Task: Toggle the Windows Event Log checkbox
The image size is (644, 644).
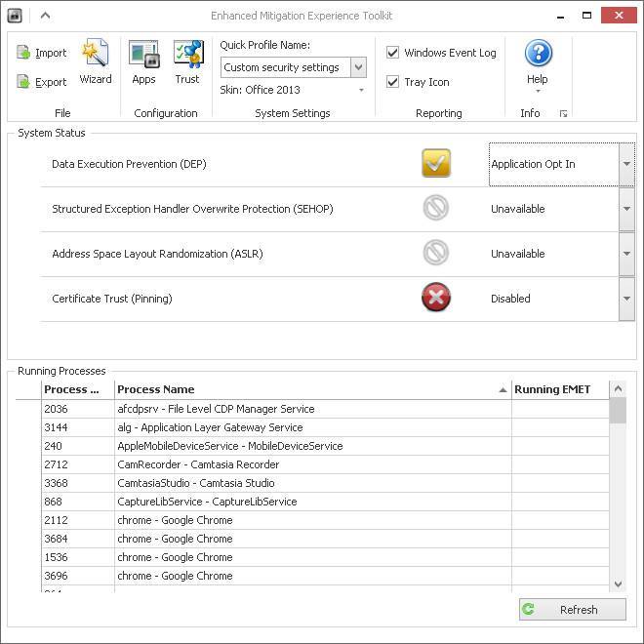Action: (x=392, y=52)
